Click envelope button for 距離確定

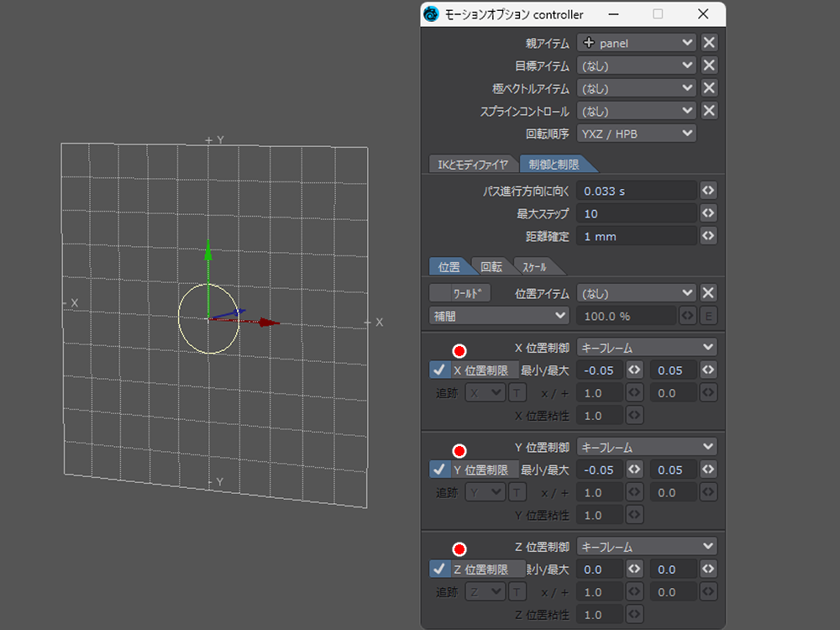(708, 236)
